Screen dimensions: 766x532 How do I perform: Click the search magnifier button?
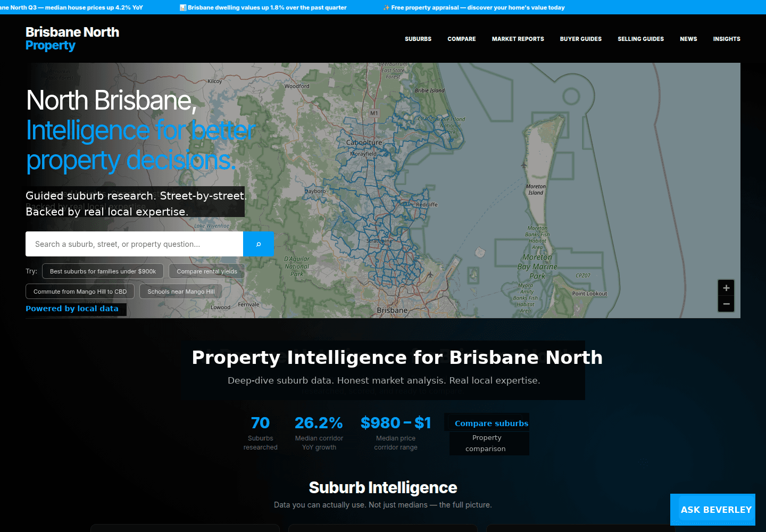click(259, 244)
